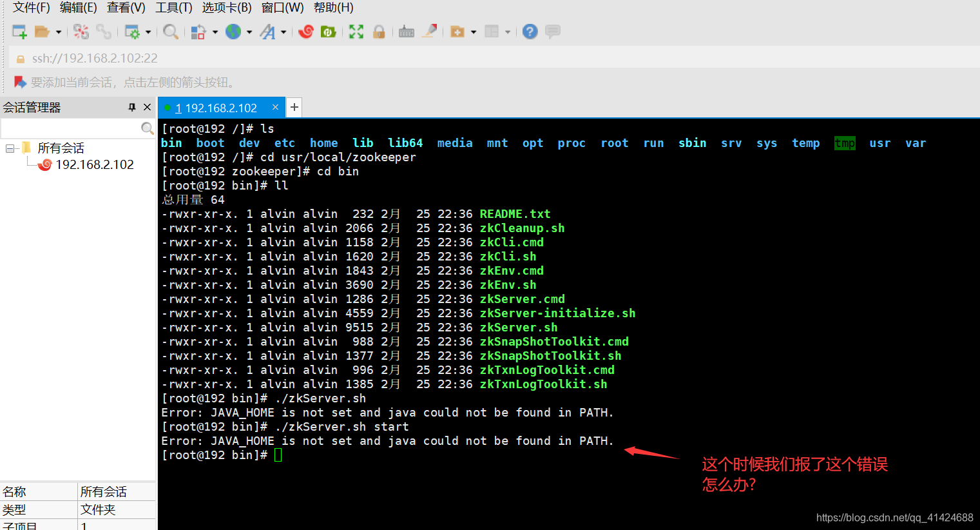Open dropdown arrow beside Properties icon

pyautogui.click(x=148, y=32)
